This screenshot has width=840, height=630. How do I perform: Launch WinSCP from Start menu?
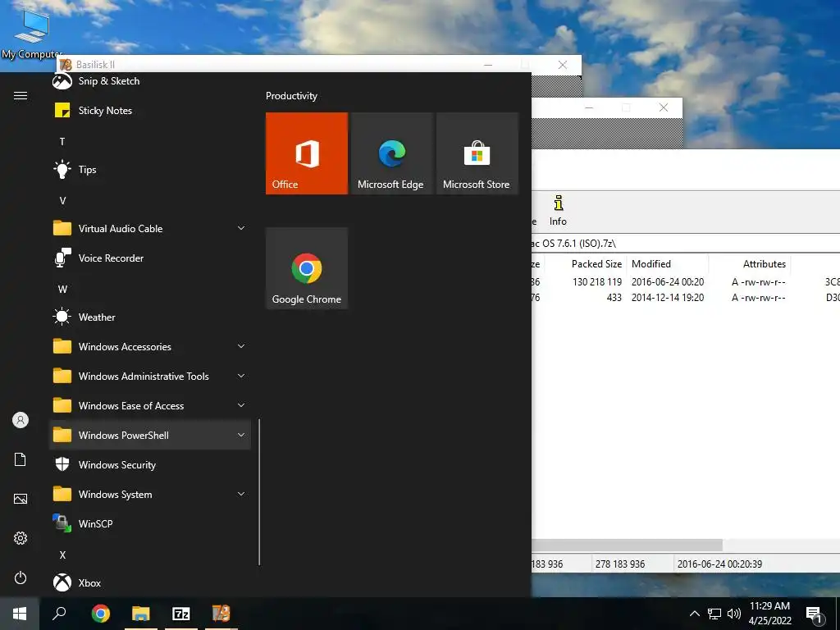(150, 523)
